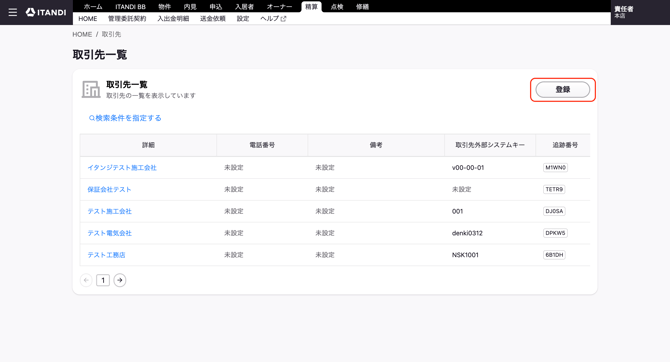670x362 pixels.
Task: Open the 修繕 top menu
Action: click(x=363, y=6)
